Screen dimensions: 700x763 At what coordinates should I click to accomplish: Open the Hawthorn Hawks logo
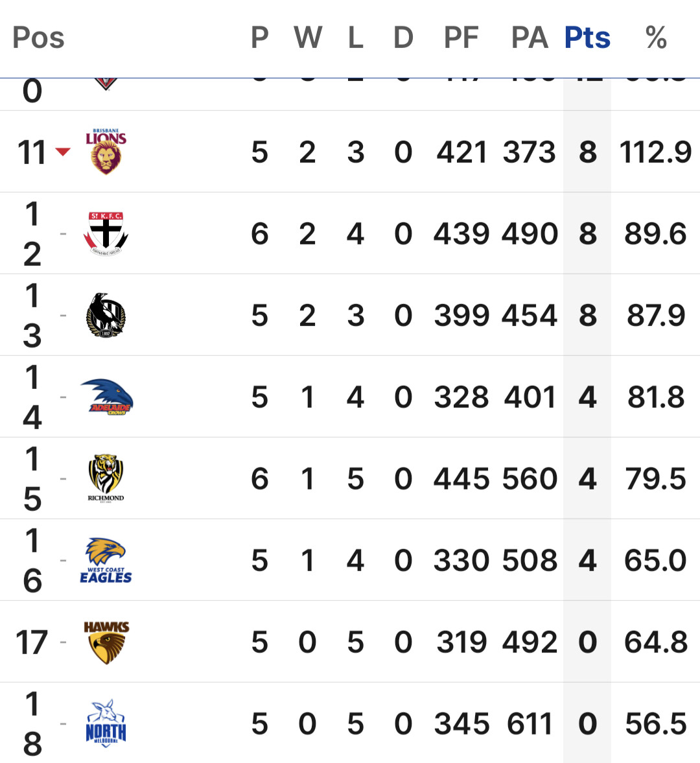(106, 642)
